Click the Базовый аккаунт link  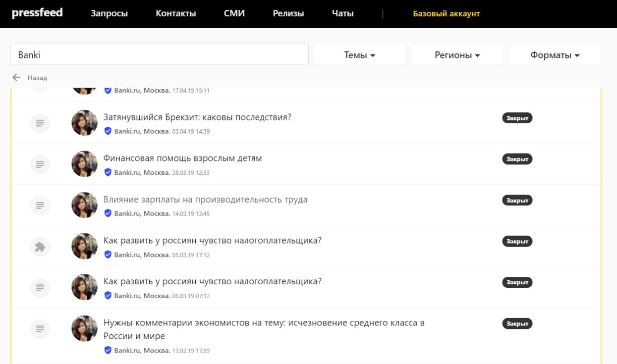click(446, 13)
